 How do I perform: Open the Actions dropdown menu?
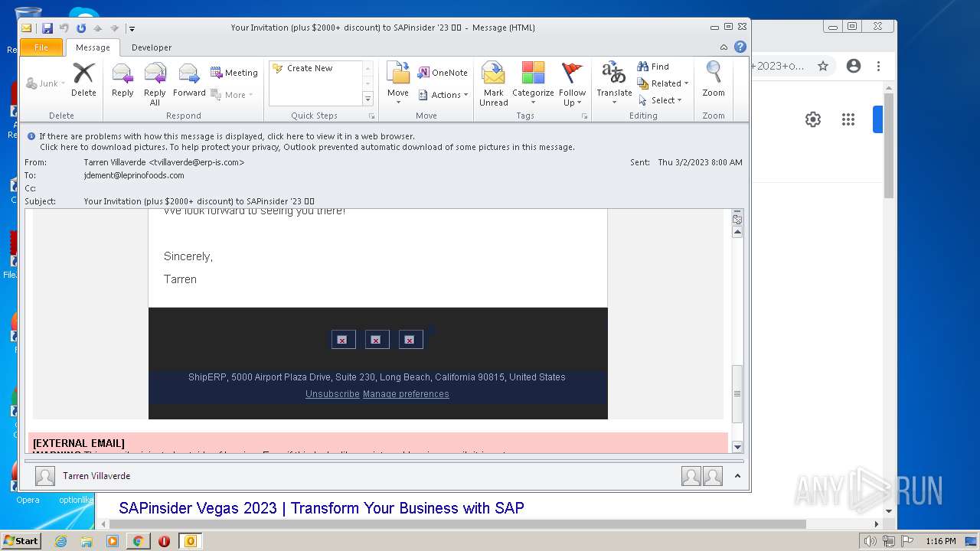[443, 95]
